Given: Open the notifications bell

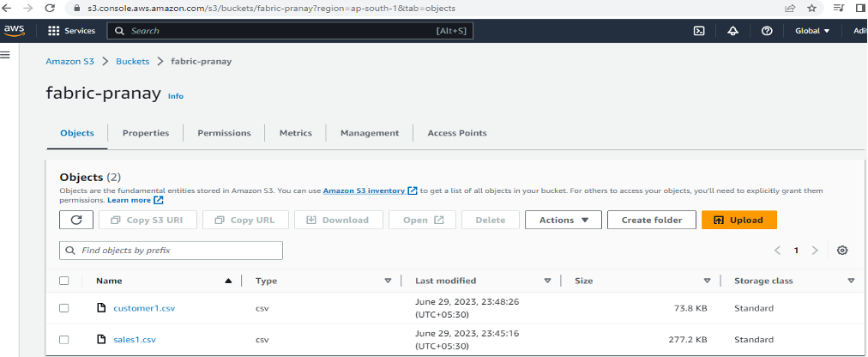Looking at the screenshot, I should click(x=733, y=31).
